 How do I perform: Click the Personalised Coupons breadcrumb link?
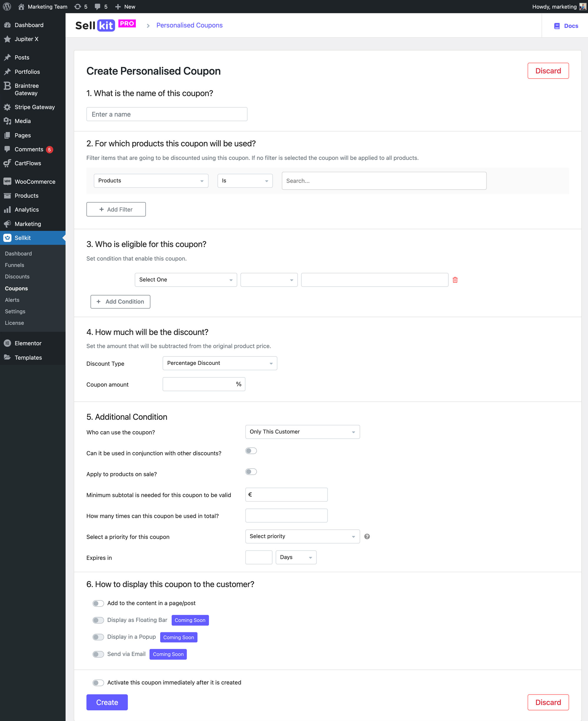click(189, 25)
